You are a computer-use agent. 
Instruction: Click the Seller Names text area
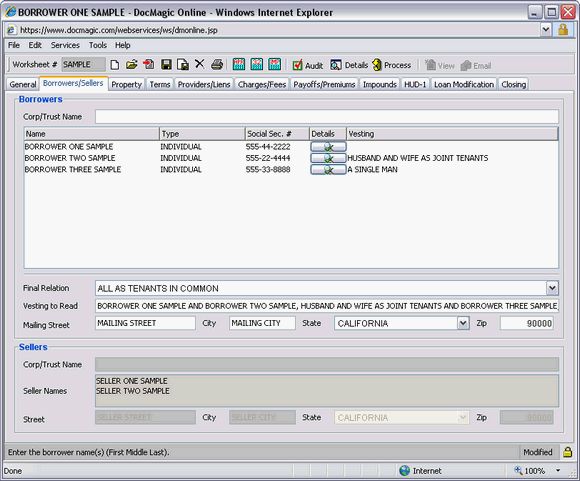coord(327,391)
